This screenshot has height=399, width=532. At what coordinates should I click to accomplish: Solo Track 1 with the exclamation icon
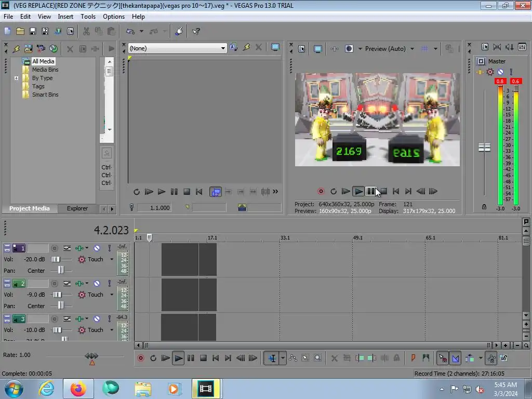(109, 248)
